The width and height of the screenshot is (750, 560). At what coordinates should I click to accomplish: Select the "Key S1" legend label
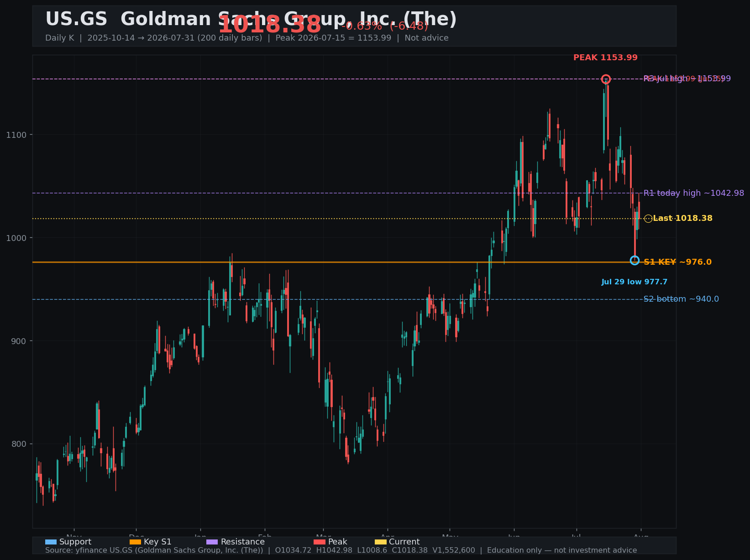point(158,542)
